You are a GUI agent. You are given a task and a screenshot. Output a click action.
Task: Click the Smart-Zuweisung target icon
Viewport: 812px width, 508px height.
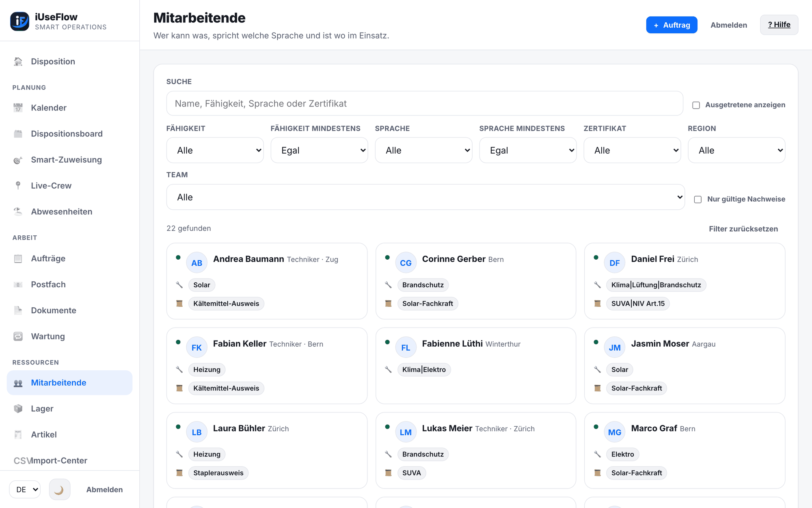[x=18, y=160]
